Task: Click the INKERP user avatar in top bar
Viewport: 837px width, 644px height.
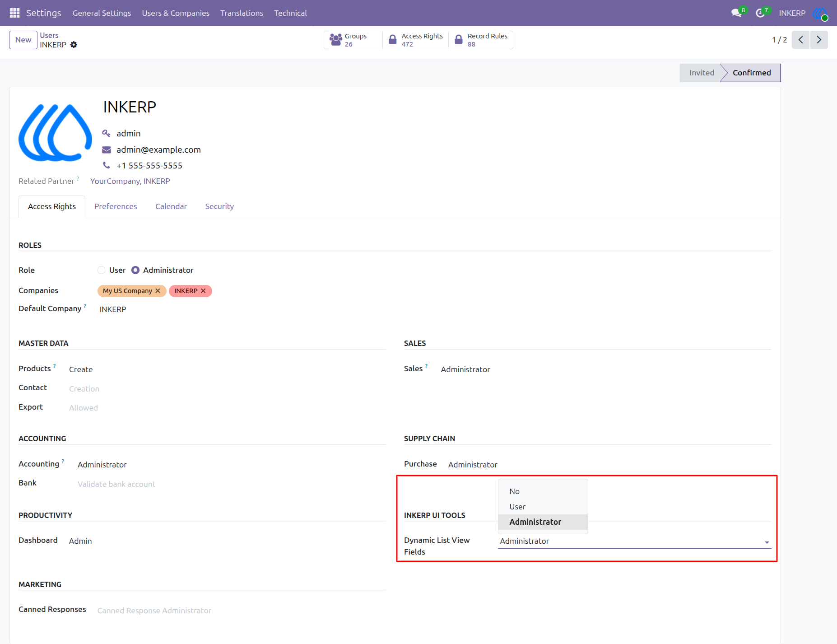Action: tap(820, 13)
